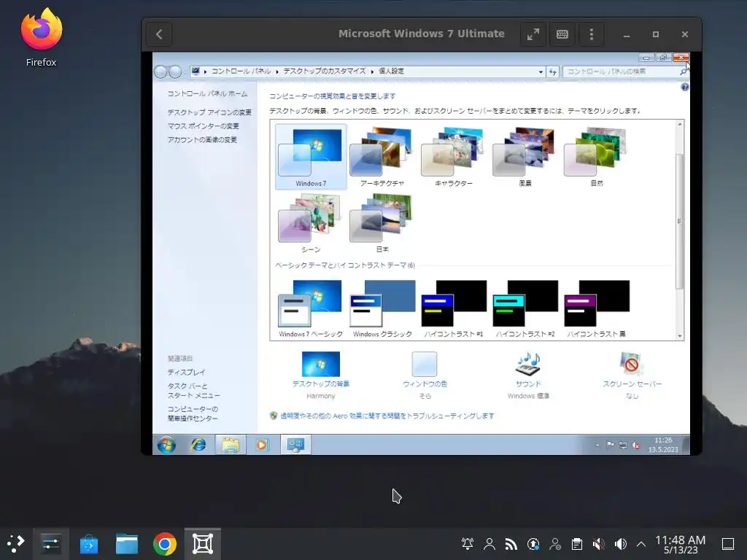Expand the address bar history dropdown

pyautogui.click(x=541, y=72)
